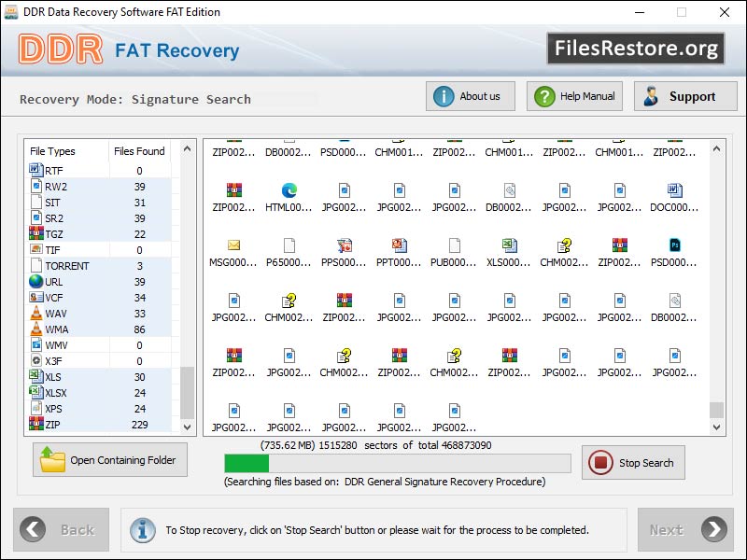The image size is (747, 560).
Task: Click the Help Manual question icon
Action: [x=546, y=95]
